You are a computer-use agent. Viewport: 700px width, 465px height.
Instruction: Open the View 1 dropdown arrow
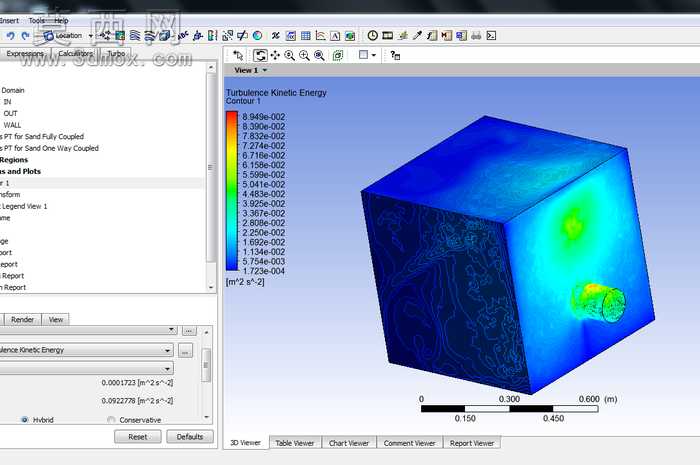click(x=265, y=71)
